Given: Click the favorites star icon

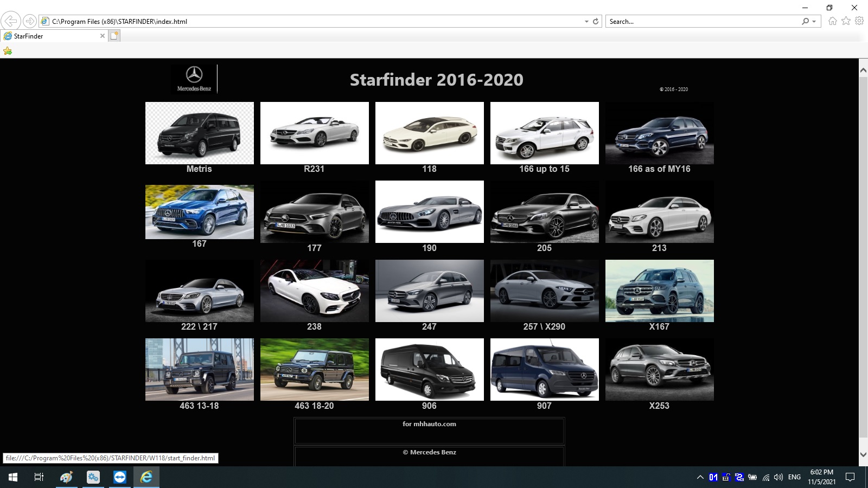Looking at the screenshot, I should 846,21.
